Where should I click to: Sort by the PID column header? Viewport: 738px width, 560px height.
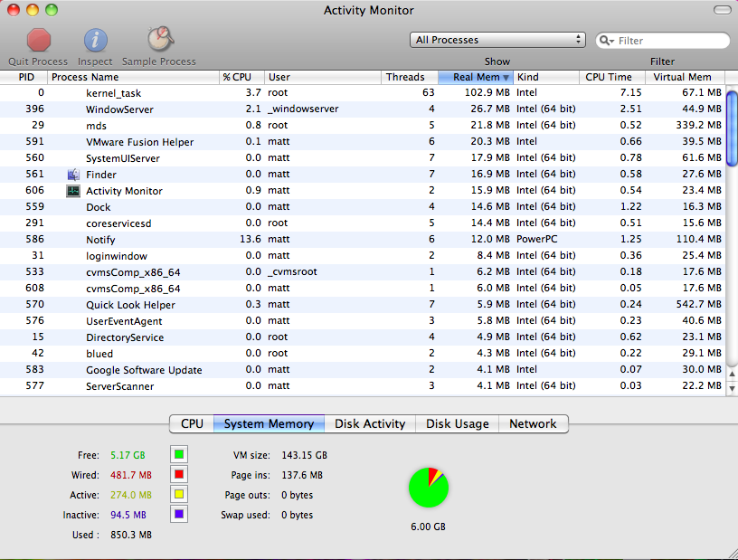(24, 77)
